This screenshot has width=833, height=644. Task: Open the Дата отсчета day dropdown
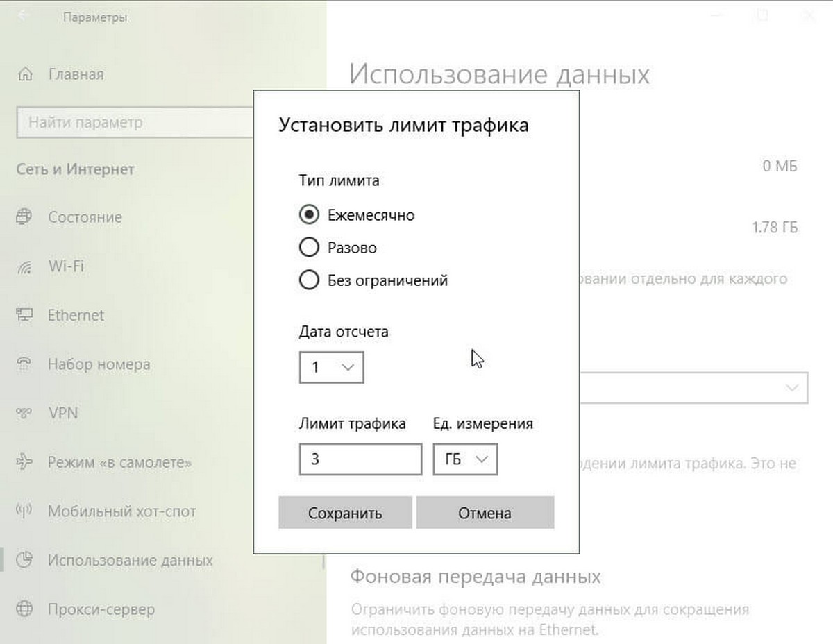(332, 368)
